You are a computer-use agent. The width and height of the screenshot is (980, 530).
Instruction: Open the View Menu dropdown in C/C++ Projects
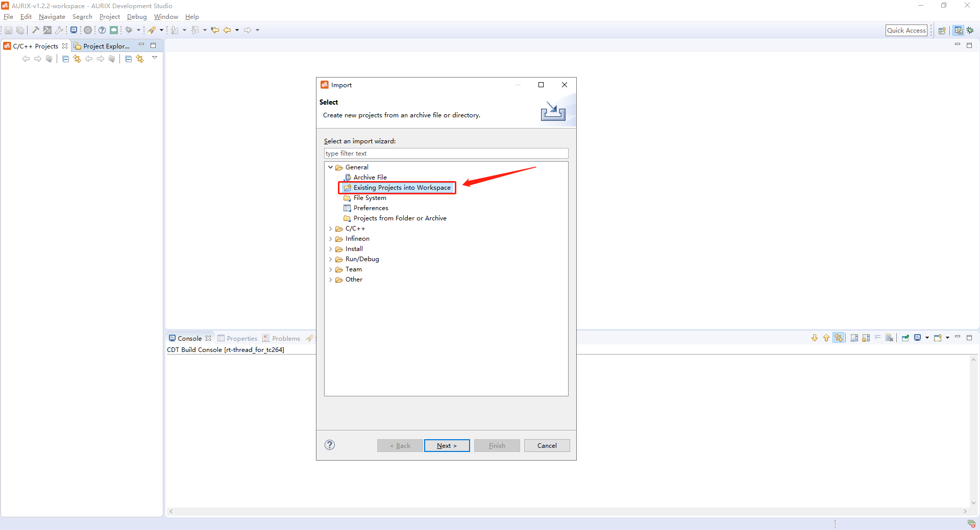pos(155,58)
